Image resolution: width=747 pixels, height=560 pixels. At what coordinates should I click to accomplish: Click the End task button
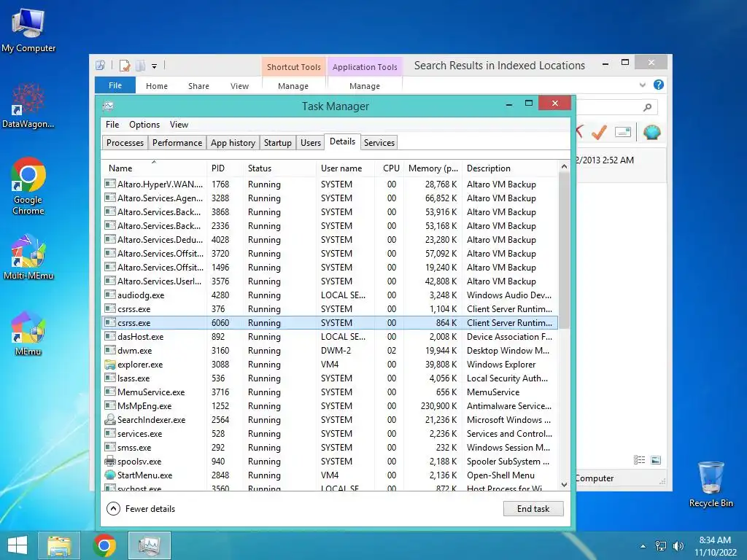click(533, 508)
